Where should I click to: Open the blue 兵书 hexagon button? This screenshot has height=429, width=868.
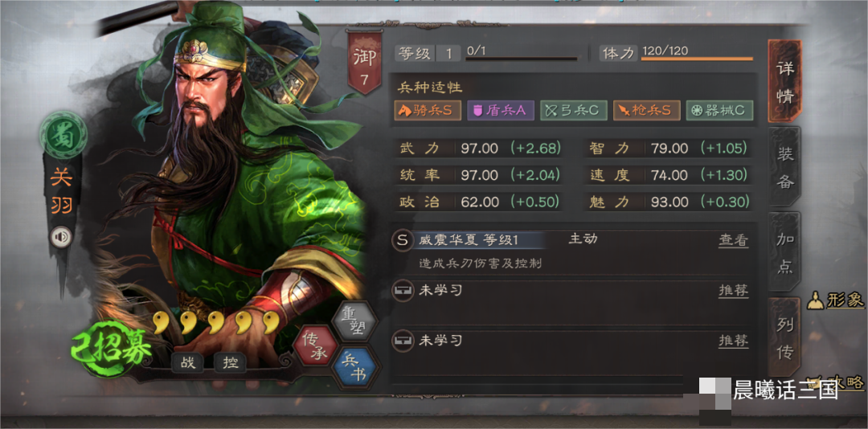point(355,370)
